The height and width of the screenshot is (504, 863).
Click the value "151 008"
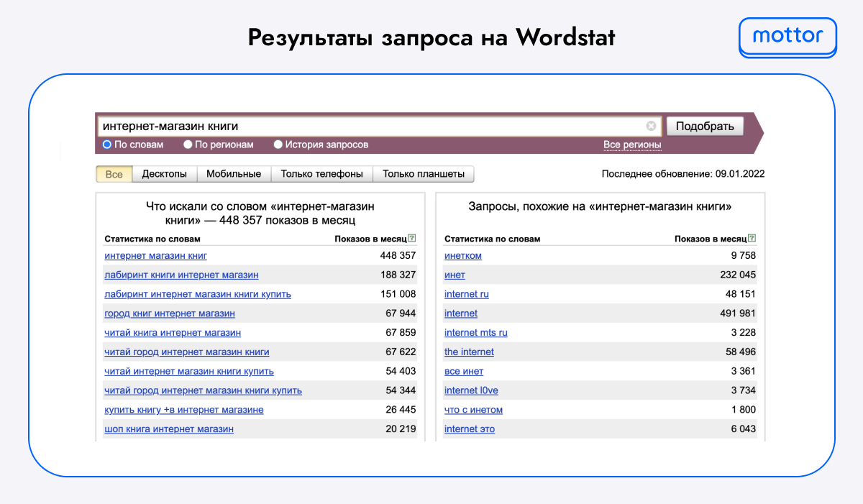coord(398,294)
